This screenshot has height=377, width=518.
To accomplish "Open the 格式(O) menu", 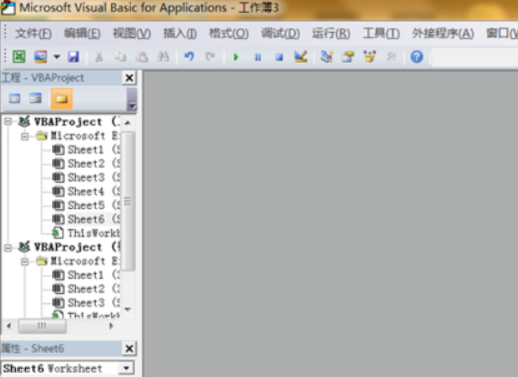I will tap(229, 34).
